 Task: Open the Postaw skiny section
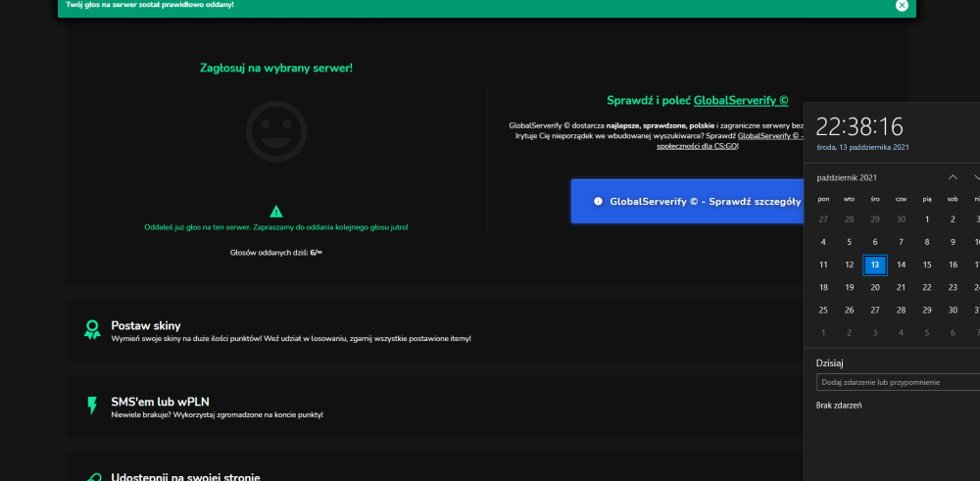click(x=434, y=330)
